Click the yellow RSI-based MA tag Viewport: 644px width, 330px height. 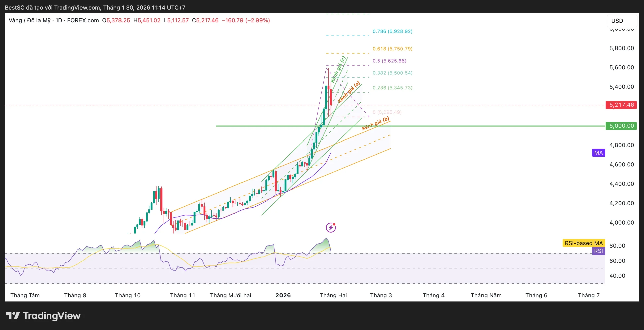pos(583,243)
